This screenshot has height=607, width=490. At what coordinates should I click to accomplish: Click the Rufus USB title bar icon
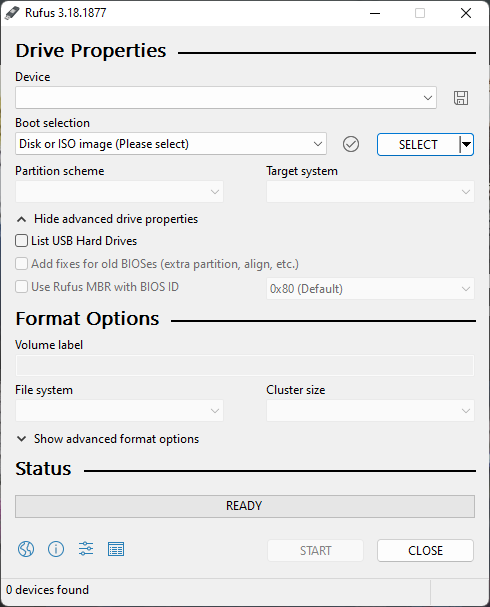pos(12,13)
